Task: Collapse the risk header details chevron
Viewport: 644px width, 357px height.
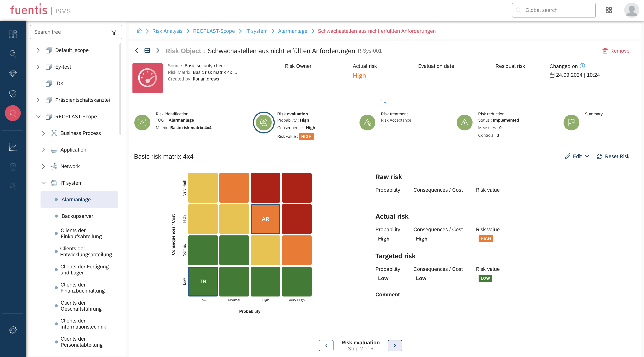Action: (385, 103)
